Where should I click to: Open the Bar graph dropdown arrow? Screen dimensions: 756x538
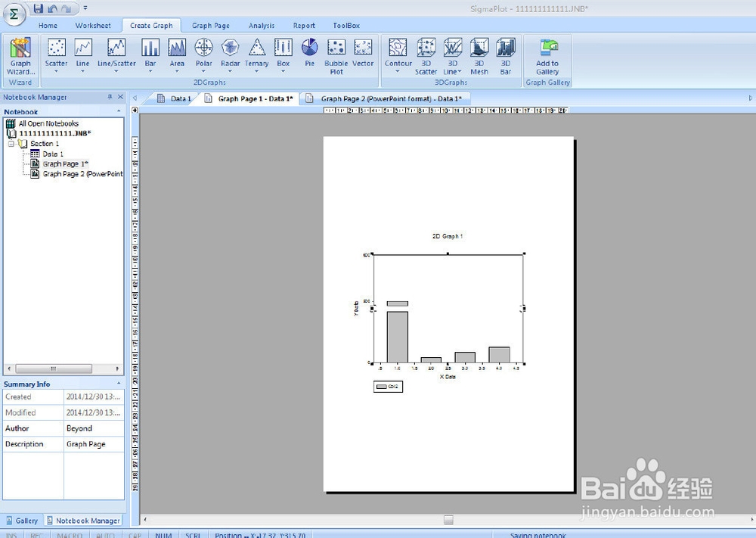click(150, 71)
